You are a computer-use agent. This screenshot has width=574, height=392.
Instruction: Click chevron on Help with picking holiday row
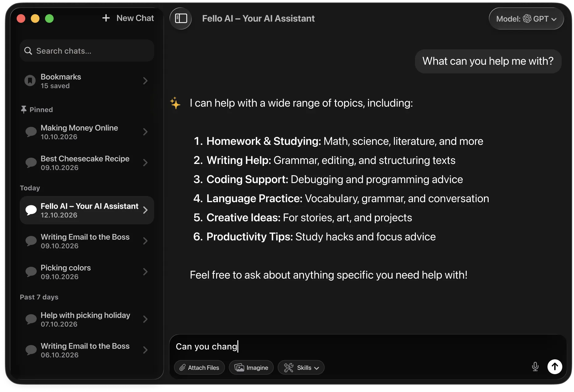pyautogui.click(x=146, y=319)
